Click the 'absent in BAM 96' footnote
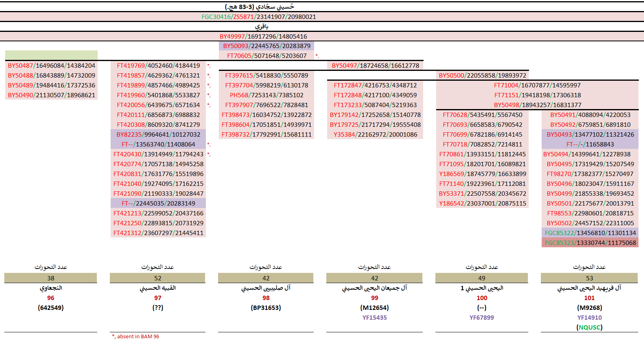The image size is (644, 341). pos(136,336)
